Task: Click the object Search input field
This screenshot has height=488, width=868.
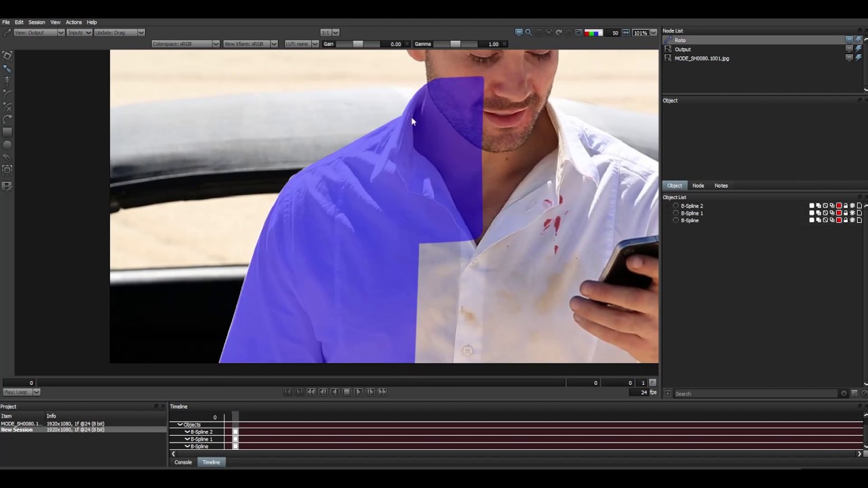Action: [x=756, y=393]
